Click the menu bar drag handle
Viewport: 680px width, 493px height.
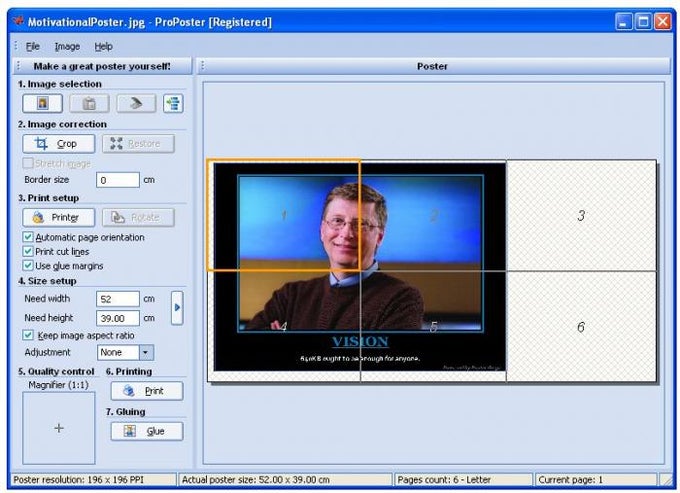16,46
